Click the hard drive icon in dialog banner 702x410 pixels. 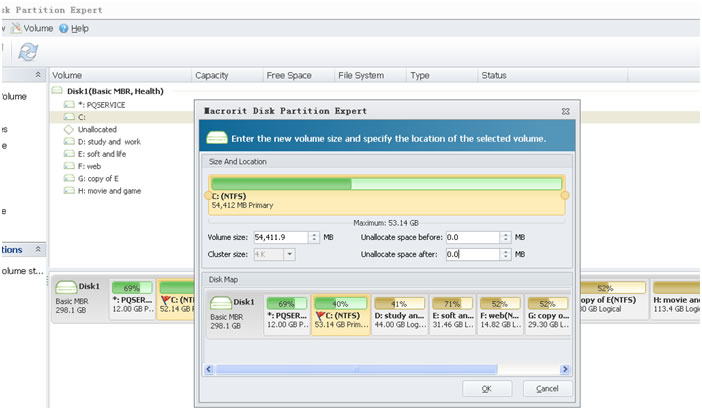click(217, 138)
